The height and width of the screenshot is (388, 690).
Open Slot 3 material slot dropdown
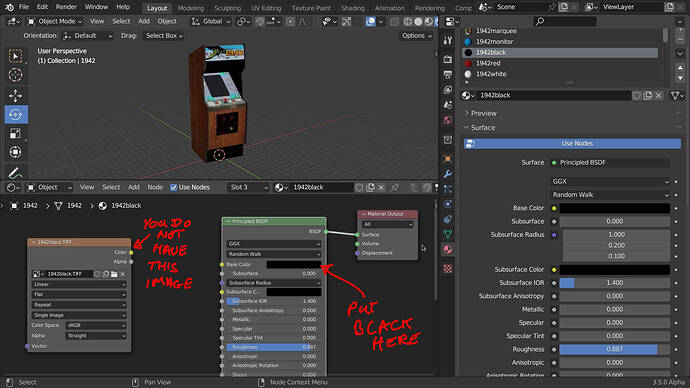coord(248,187)
